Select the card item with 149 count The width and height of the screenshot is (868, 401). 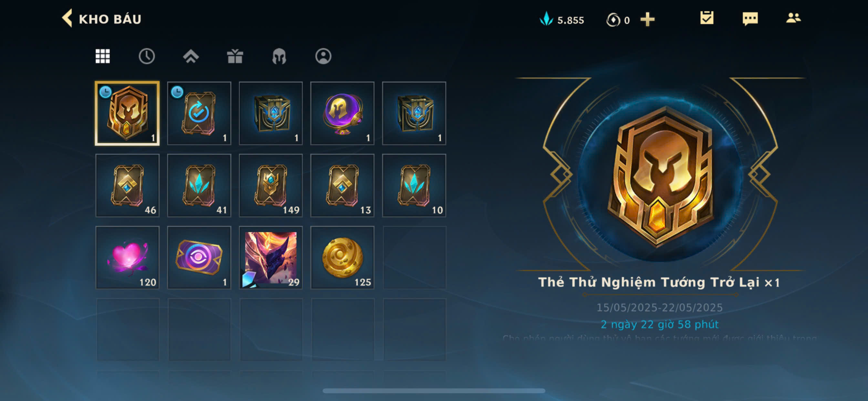click(x=271, y=186)
